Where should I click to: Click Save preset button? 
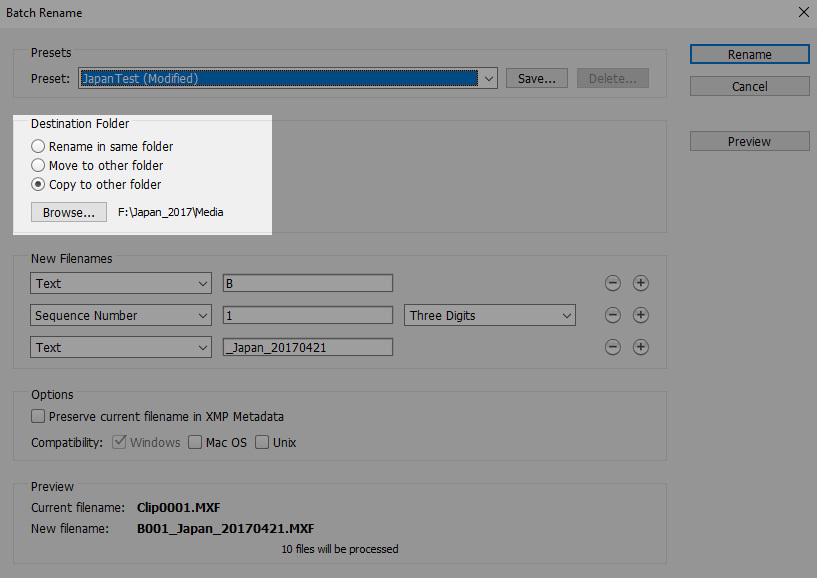coord(537,79)
